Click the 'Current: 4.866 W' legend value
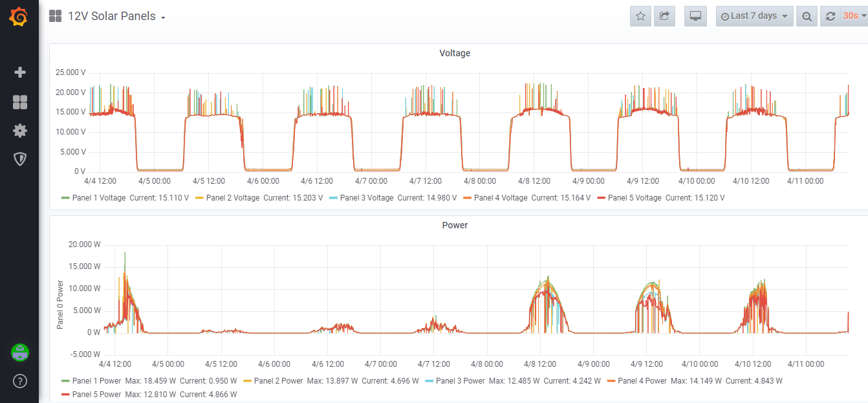Image resolution: width=868 pixels, height=403 pixels. 208,394
